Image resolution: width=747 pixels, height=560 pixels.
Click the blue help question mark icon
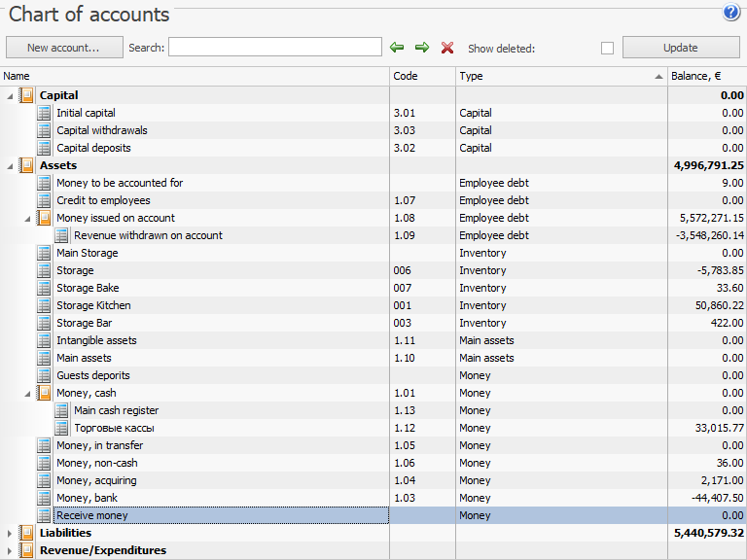(731, 13)
